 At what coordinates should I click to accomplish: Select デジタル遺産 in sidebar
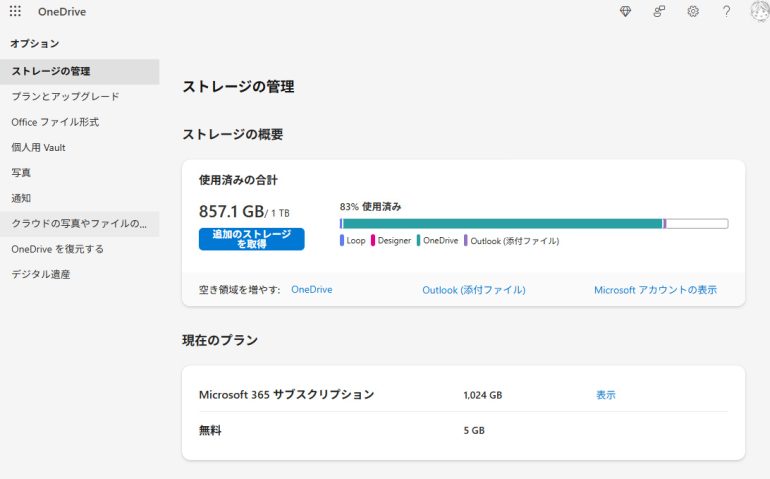[40, 274]
